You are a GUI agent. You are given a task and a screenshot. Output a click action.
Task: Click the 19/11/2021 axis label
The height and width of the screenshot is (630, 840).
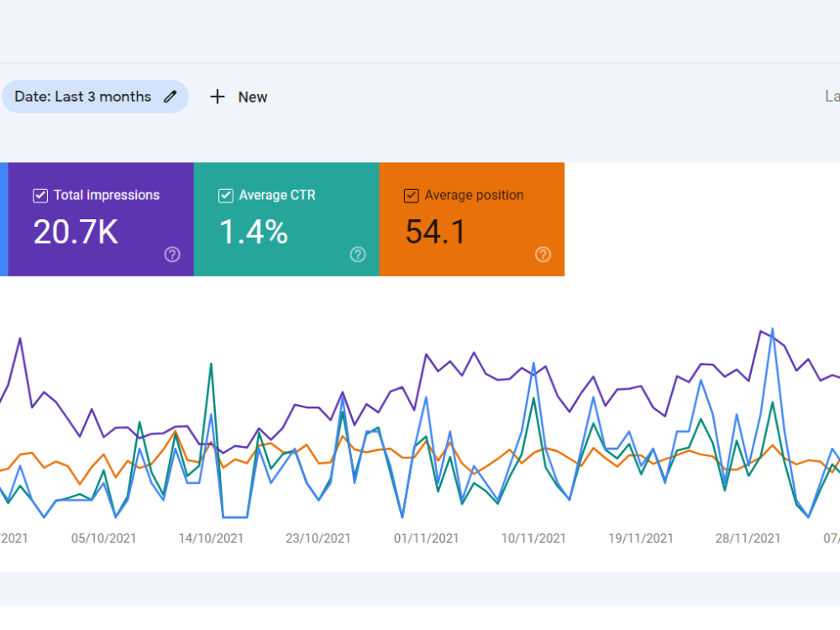pyautogui.click(x=640, y=538)
